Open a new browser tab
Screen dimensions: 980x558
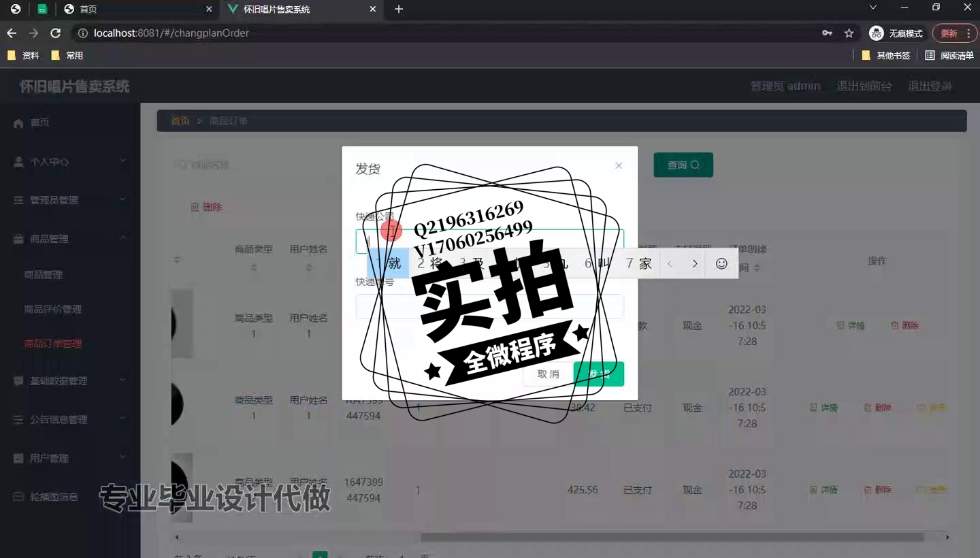(399, 9)
